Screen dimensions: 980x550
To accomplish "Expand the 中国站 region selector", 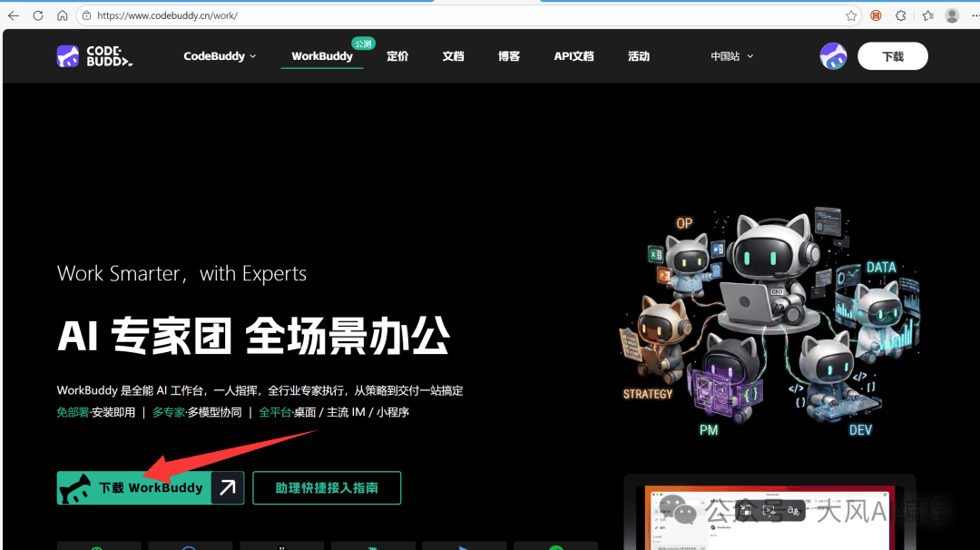I will [732, 56].
